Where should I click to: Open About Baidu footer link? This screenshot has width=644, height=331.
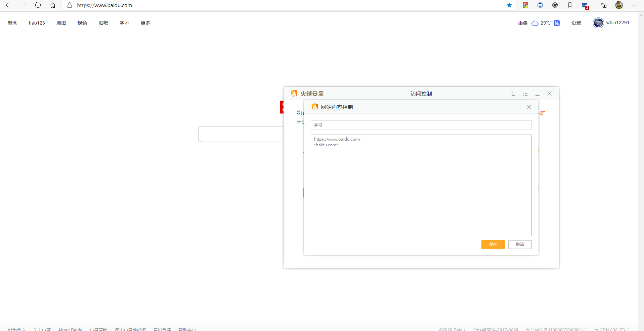[70, 329]
